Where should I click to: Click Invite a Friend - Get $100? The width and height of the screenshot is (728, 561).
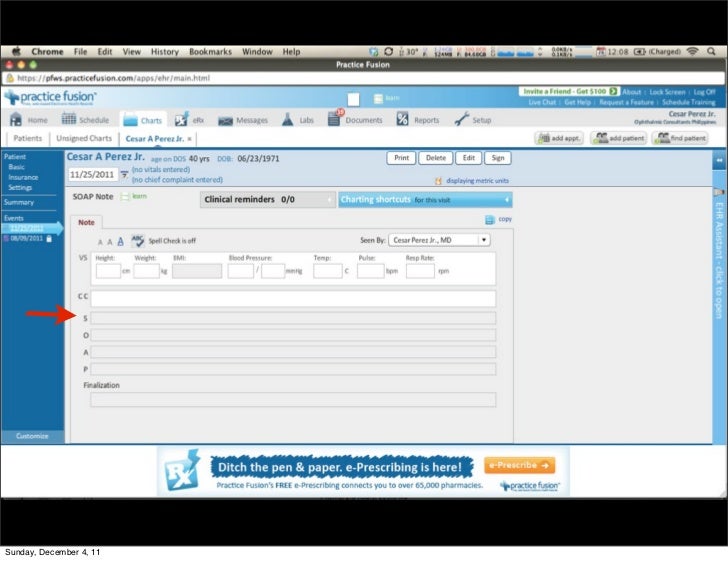pos(568,91)
